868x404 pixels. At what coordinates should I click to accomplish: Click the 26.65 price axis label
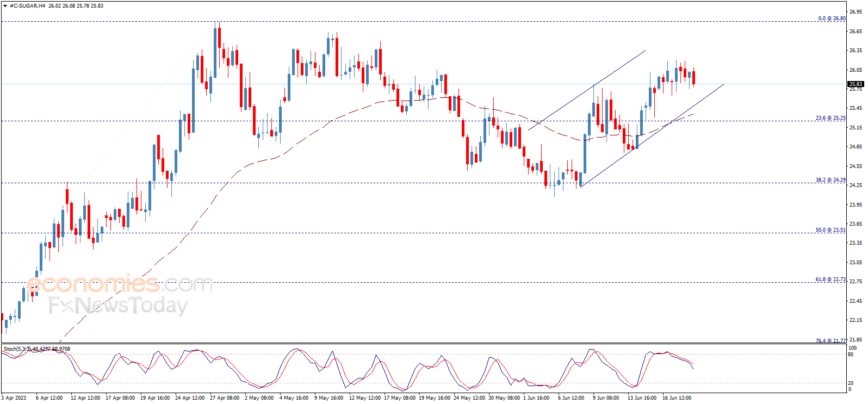tap(856, 31)
